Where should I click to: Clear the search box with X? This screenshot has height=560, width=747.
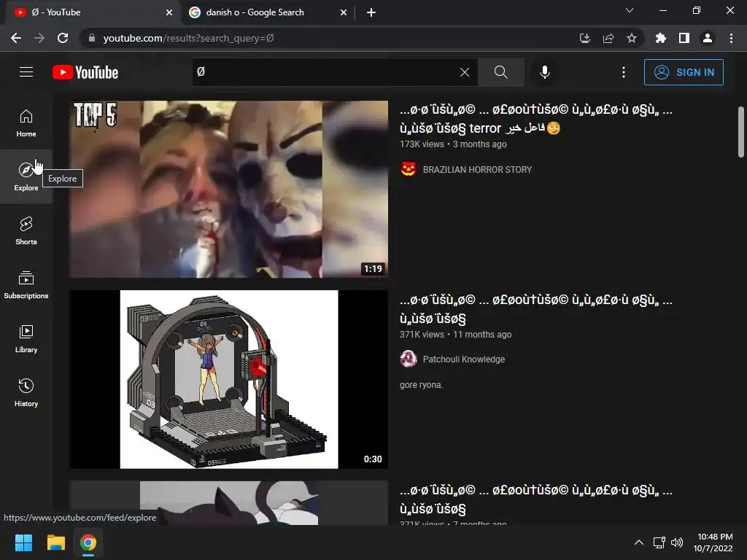(x=465, y=72)
